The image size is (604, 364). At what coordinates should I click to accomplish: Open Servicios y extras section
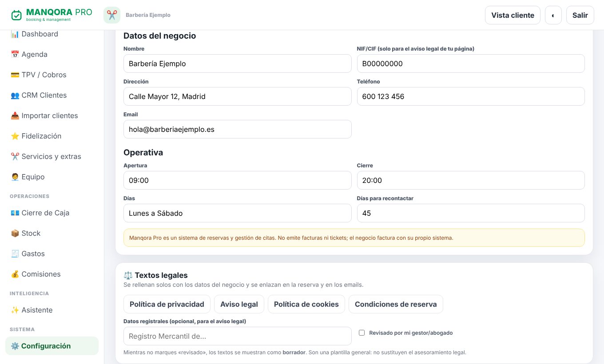tap(52, 157)
